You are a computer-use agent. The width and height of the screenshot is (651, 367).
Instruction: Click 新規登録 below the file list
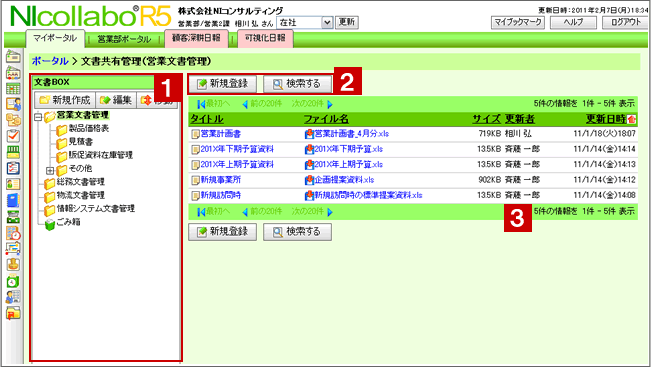(x=223, y=232)
